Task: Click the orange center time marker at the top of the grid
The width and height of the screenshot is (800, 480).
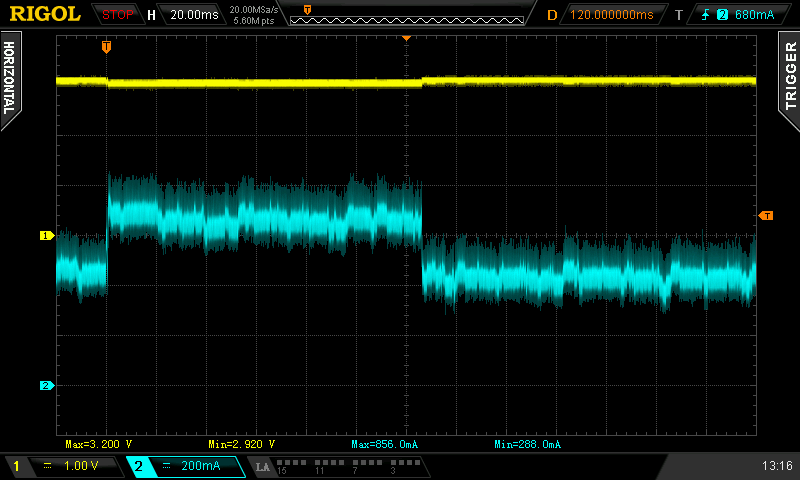Action: pyautogui.click(x=407, y=38)
